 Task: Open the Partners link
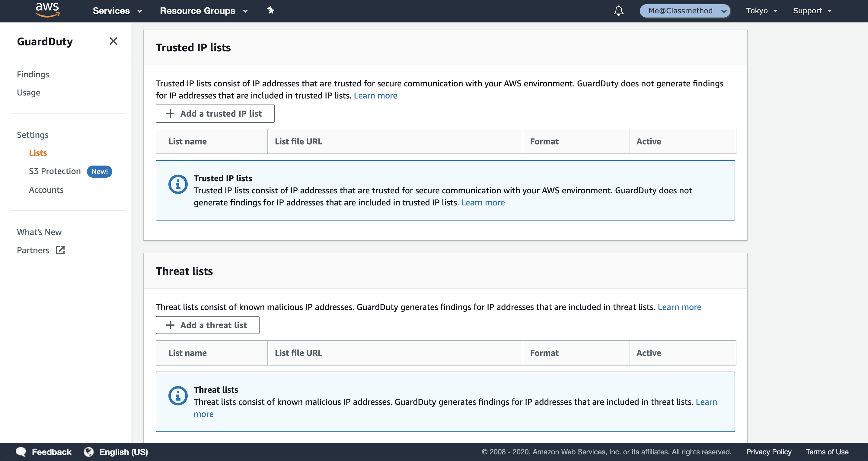click(33, 250)
